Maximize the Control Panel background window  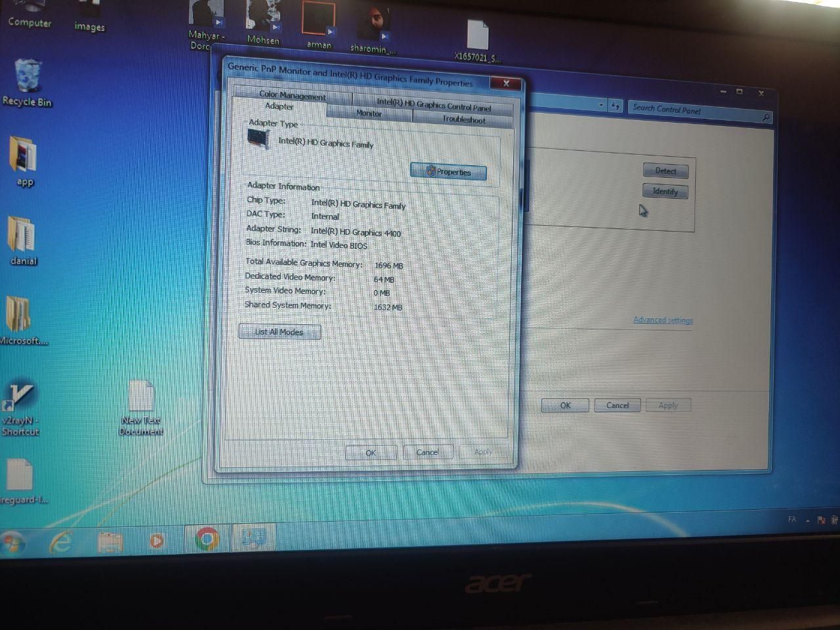click(x=739, y=91)
